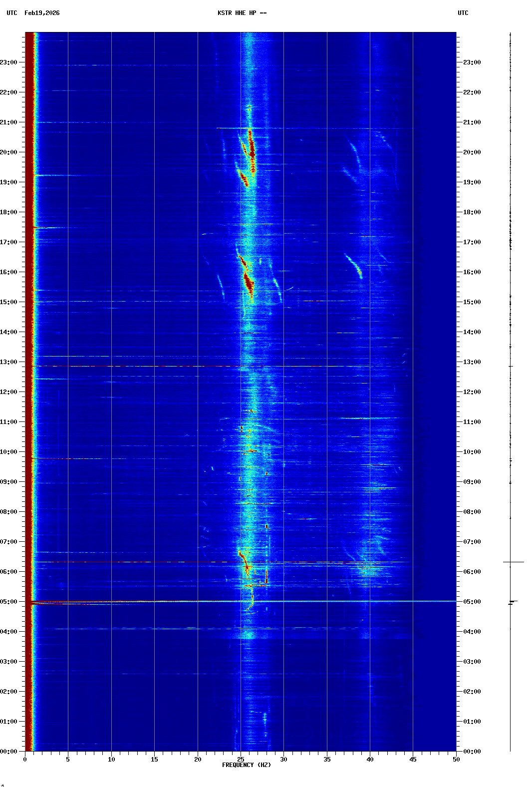Click the 35 tick on frequency axis
Screen dimensions: 532x791
click(x=327, y=759)
